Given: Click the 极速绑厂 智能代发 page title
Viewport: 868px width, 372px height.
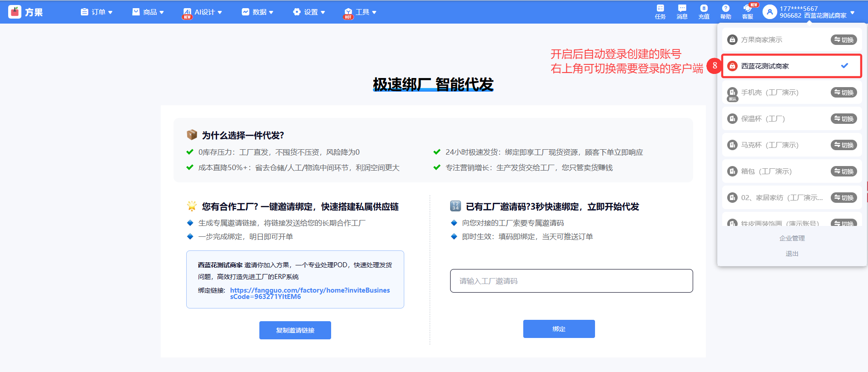Looking at the screenshot, I should tap(433, 84).
